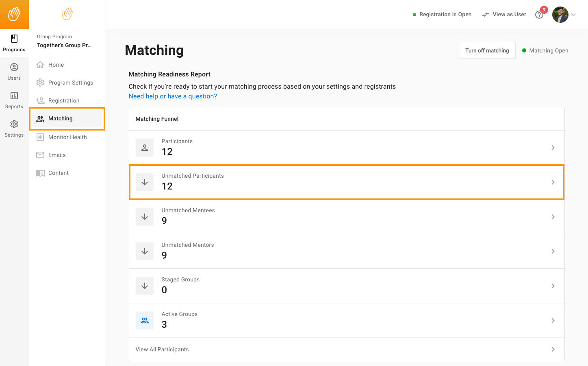Expand the Participants row chevron
588x366 pixels.
click(553, 148)
